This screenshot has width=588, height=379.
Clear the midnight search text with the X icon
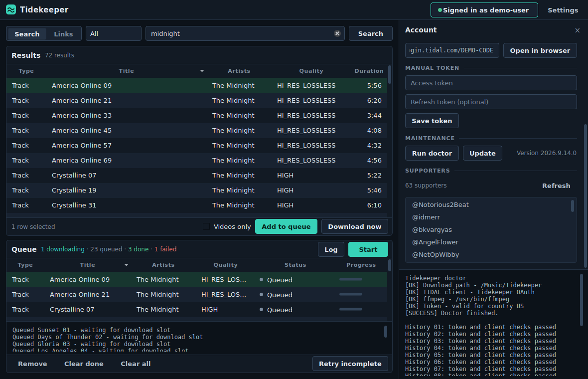pyautogui.click(x=337, y=33)
